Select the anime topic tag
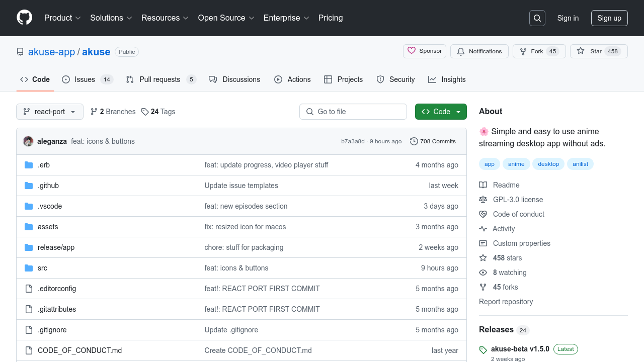 (x=516, y=164)
